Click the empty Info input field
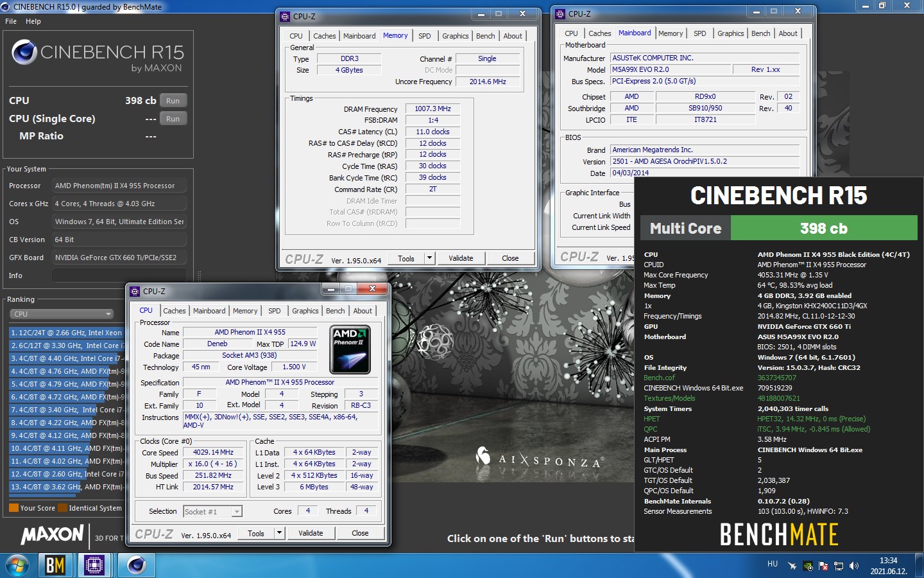The height and width of the screenshot is (578, 924). click(119, 276)
